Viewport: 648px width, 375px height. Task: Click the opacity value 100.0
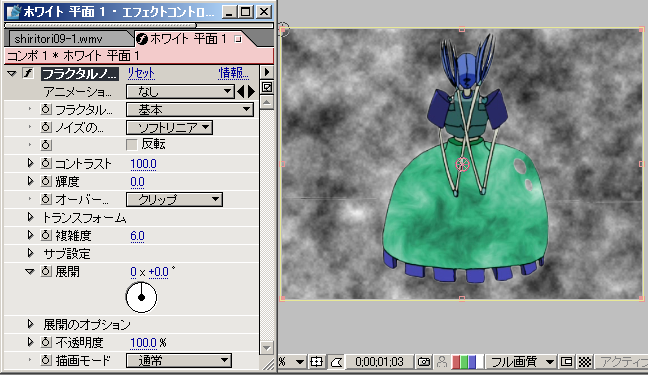coord(143,343)
